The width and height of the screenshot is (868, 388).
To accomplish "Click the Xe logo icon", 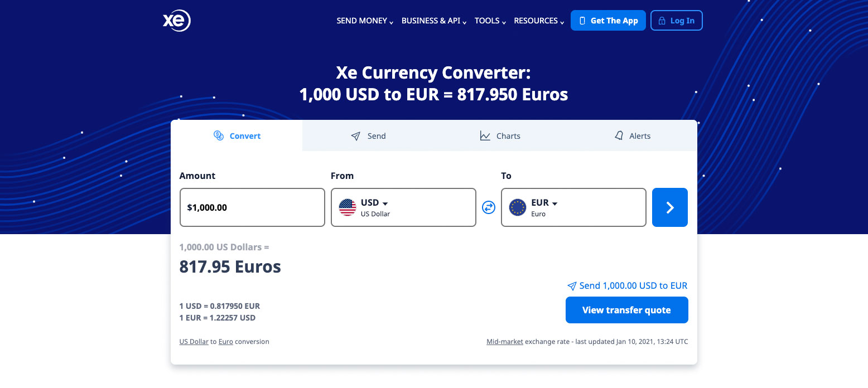I will click(x=176, y=21).
